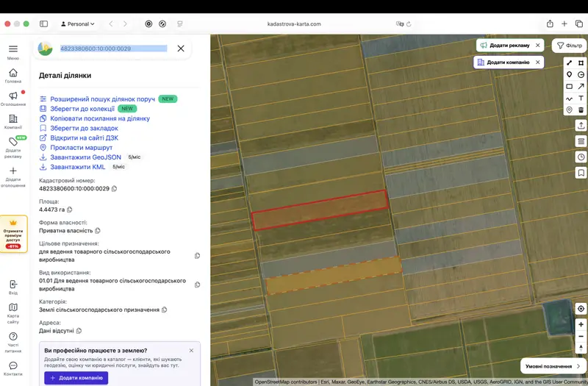
Task: Close the parcel search panel with X
Action: [181, 49]
